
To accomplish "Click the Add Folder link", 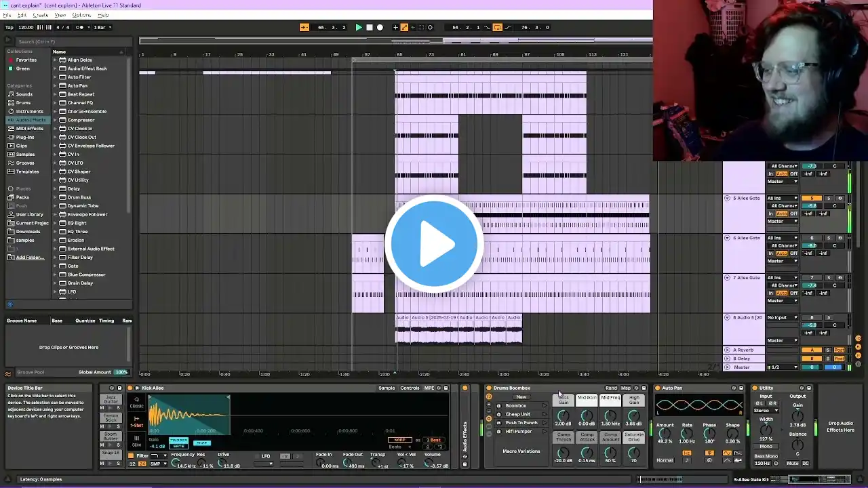I will [30, 258].
